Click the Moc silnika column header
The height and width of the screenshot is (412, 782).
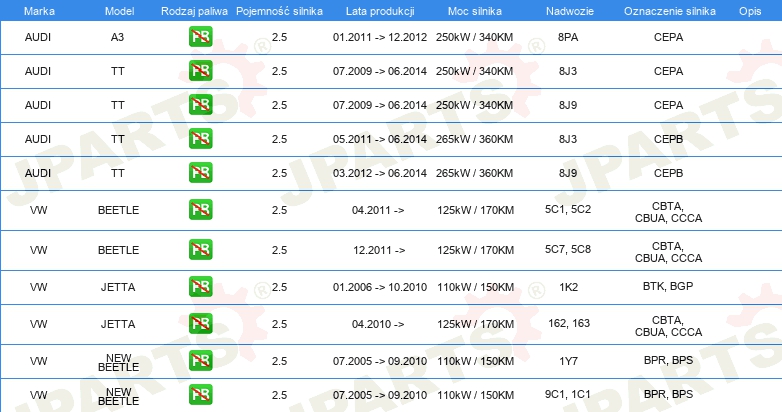click(x=474, y=11)
